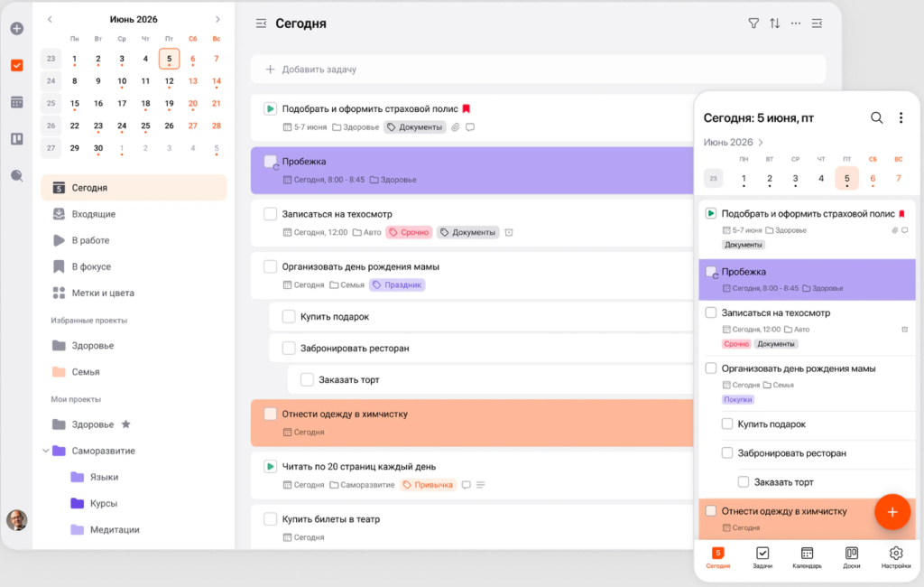Open the calendar view icon in left rail
This screenshot has width=924, height=587.
[16, 102]
